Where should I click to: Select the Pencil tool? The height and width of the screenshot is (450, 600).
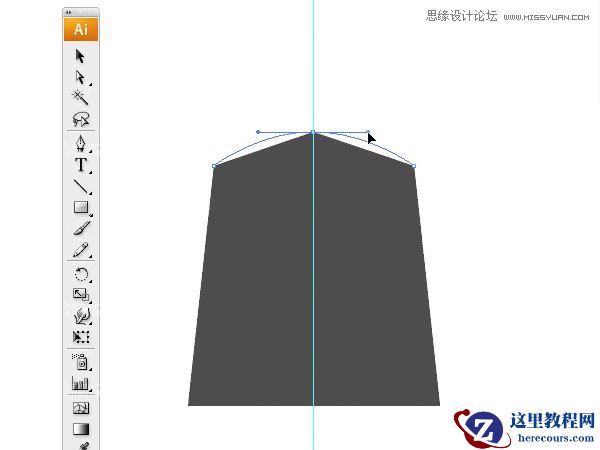(81, 249)
